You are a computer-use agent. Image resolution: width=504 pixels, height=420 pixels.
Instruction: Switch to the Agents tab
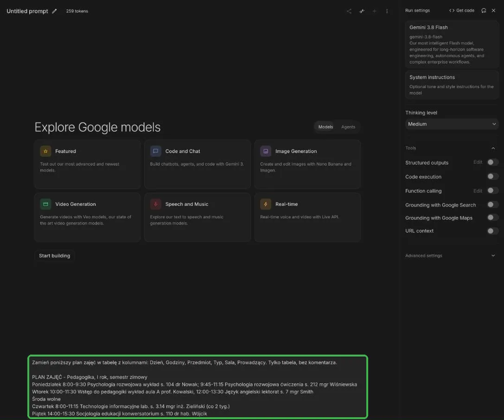coord(348,127)
